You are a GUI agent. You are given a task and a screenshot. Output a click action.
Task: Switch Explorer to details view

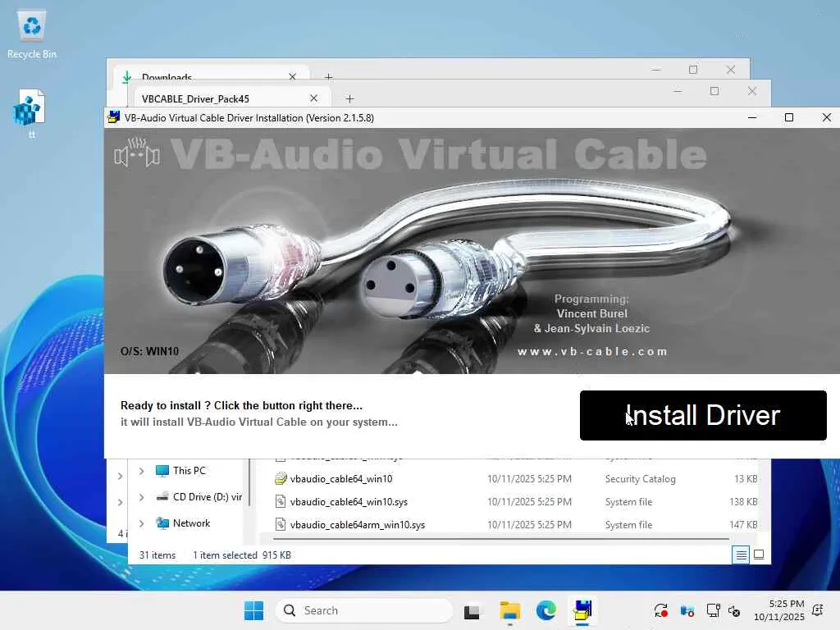pyautogui.click(x=741, y=555)
